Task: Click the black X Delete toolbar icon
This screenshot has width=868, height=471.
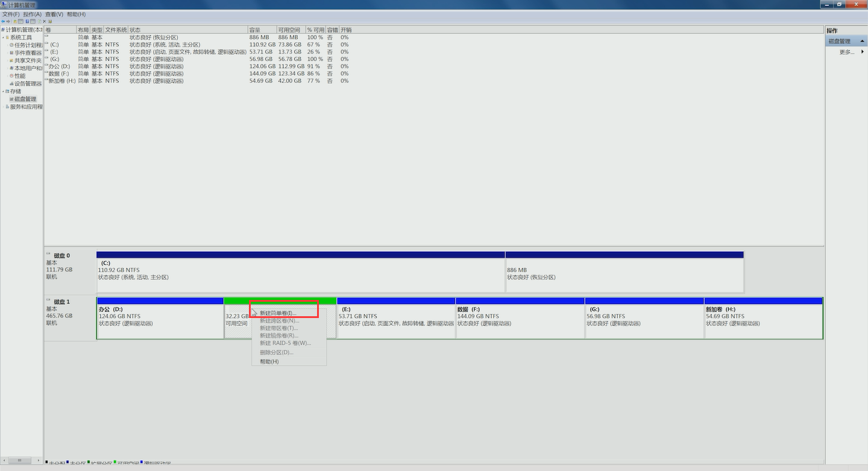Action: point(45,21)
